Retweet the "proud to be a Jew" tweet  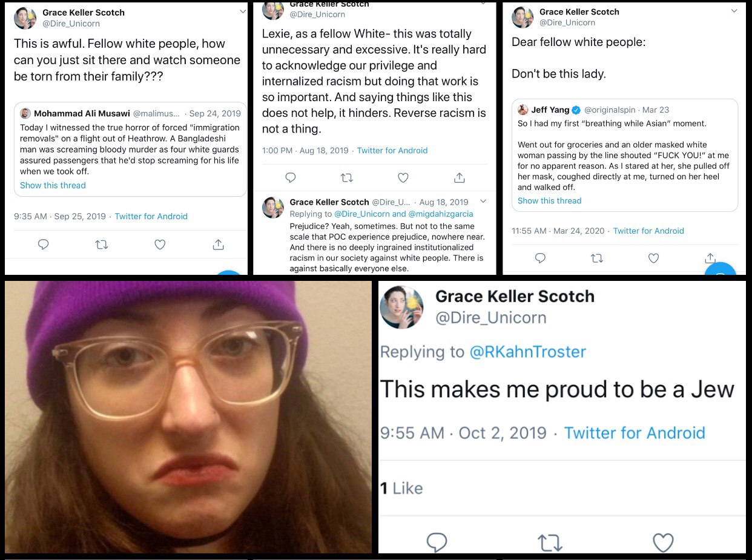(550, 542)
